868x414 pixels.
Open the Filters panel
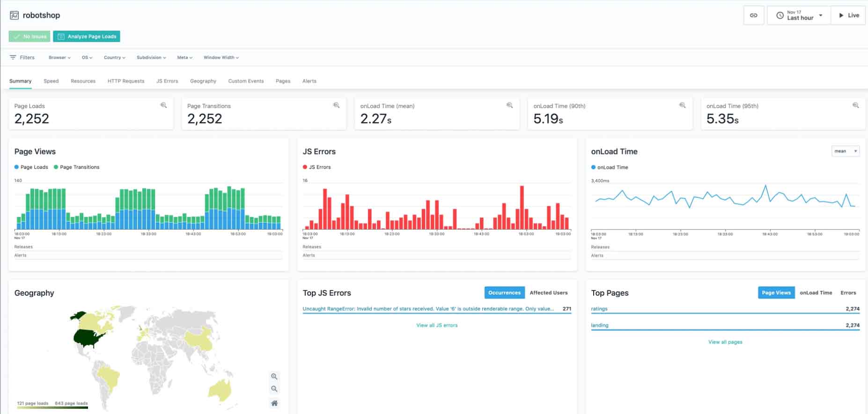[x=22, y=58]
